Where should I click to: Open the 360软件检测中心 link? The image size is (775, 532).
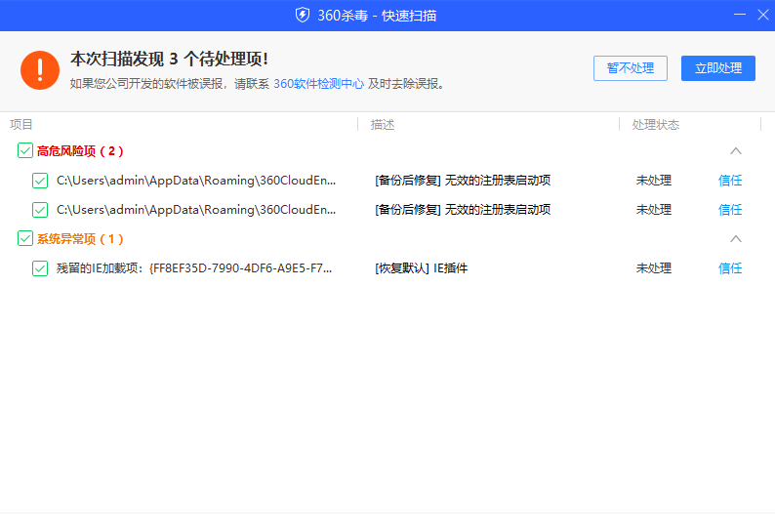click(x=318, y=84)
